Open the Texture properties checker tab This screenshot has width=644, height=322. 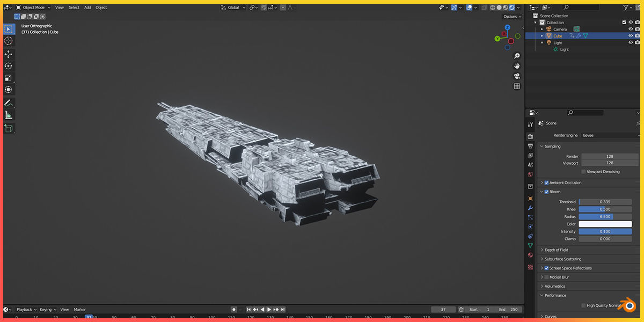coord(531,267)
